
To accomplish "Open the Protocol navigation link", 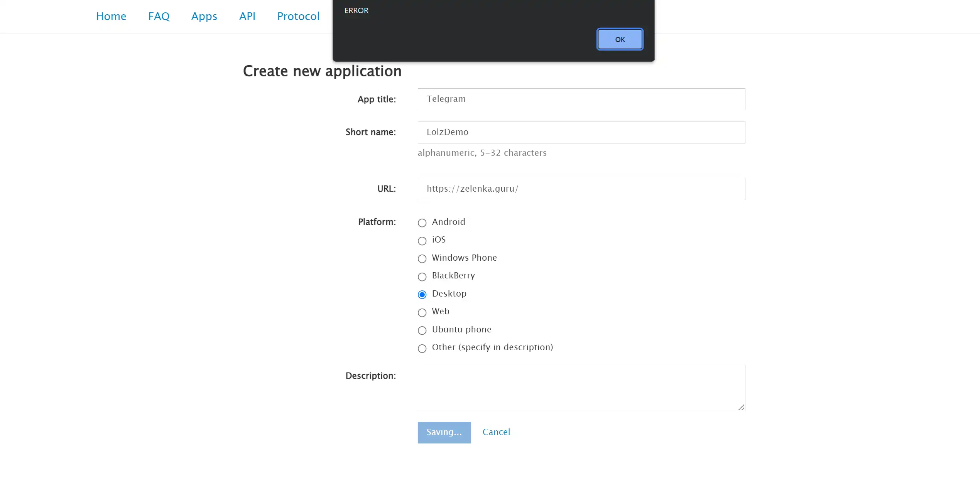I will click(x=298, y=16).
